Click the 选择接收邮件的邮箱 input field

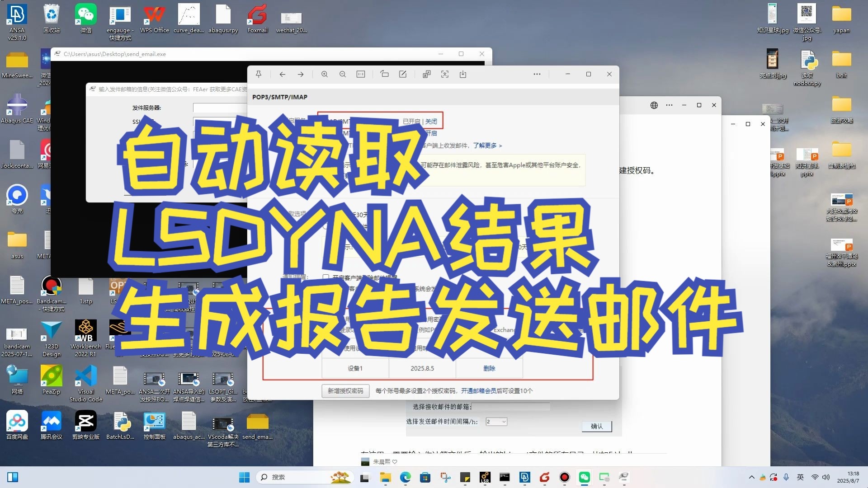(511, 407)
